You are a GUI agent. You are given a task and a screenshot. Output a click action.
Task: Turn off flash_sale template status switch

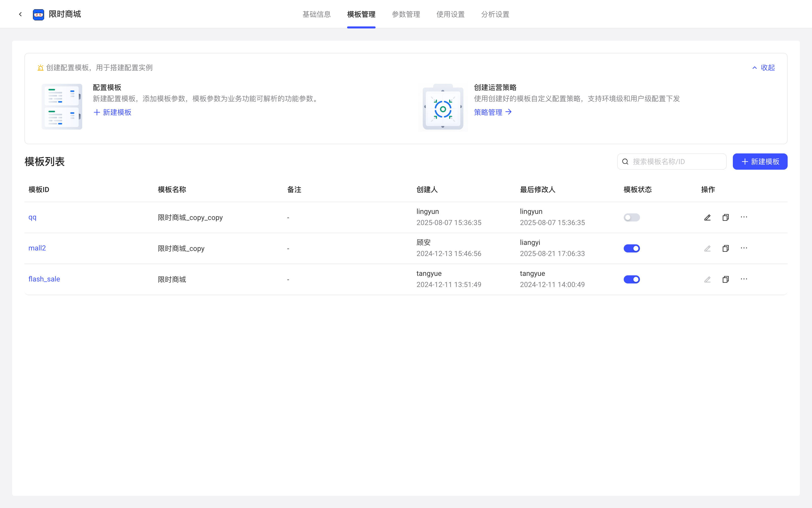(x=632, y=279)
